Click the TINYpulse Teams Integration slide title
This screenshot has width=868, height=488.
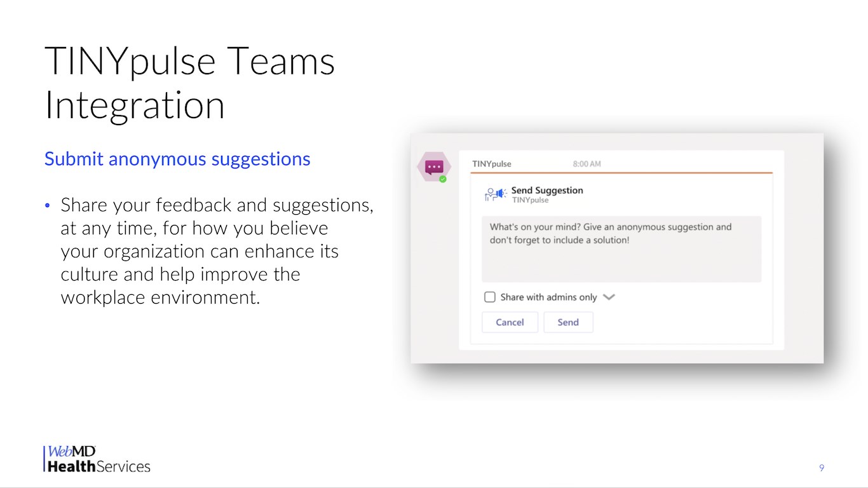click(x=189, y=83)
